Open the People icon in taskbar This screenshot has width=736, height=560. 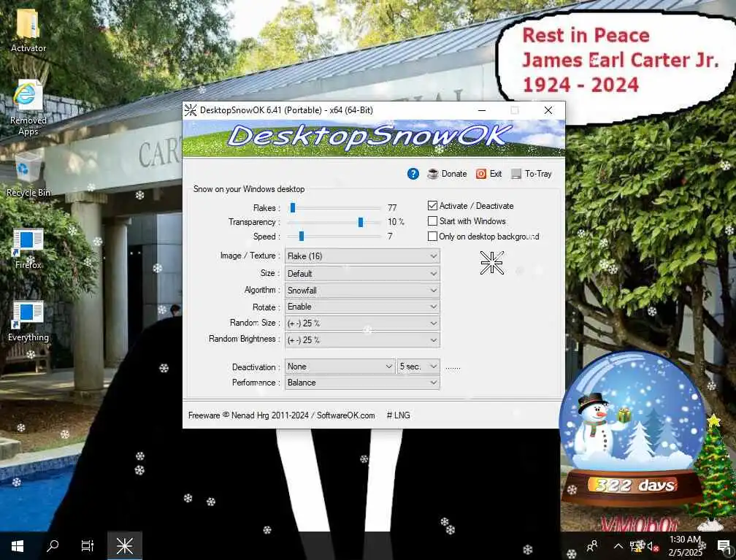point(592,546)
